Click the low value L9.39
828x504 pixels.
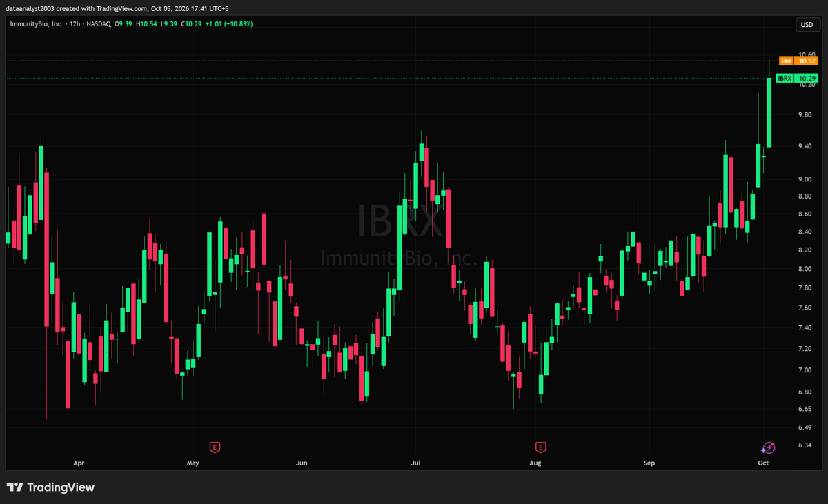(x=169, y=24)
